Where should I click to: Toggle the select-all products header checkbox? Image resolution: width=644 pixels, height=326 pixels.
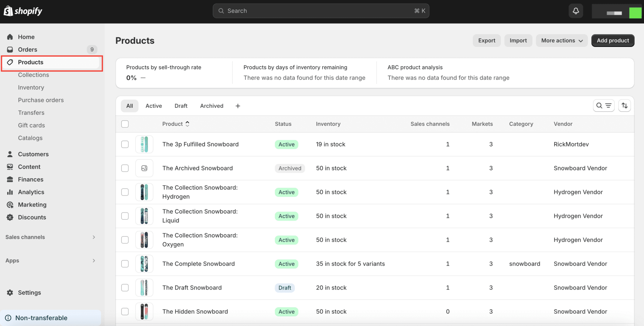125,124
